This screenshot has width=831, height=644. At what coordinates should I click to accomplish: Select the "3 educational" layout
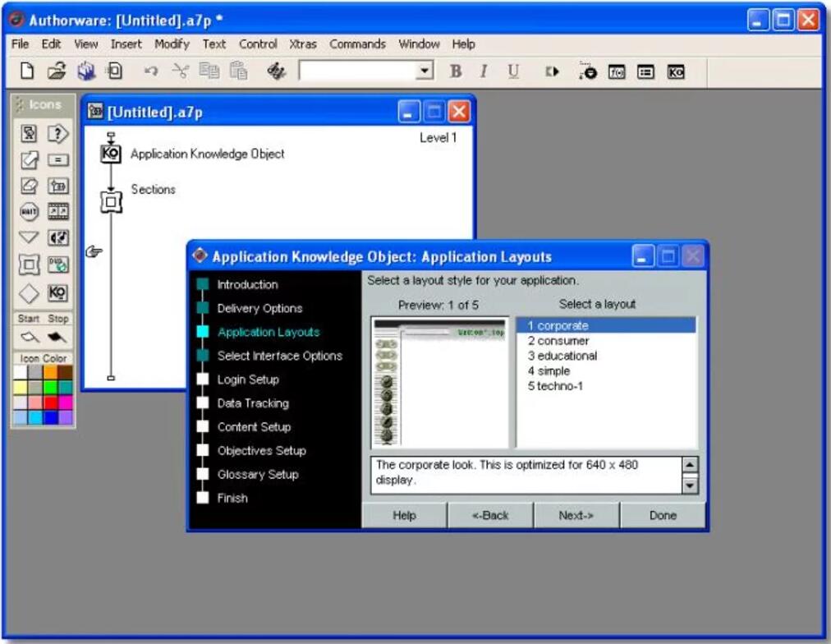click(562, 356)
